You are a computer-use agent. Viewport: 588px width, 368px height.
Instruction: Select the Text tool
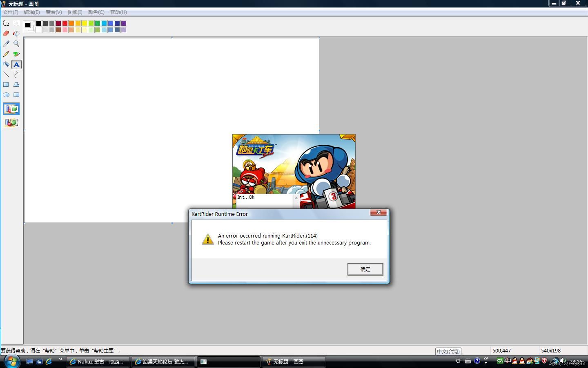click(16, 64)
